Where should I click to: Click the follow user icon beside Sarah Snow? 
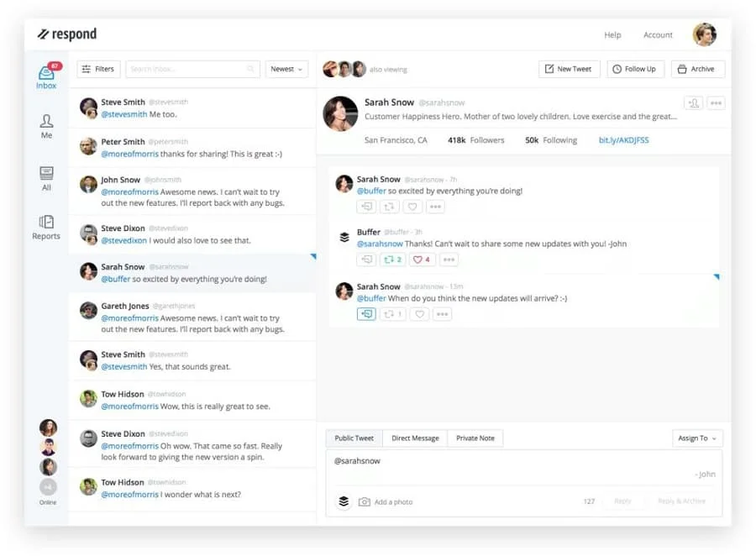coord(693,103)
